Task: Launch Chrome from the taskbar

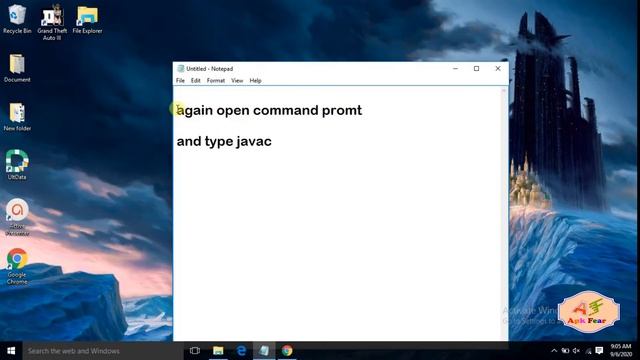Action: (x=287, y=351)
